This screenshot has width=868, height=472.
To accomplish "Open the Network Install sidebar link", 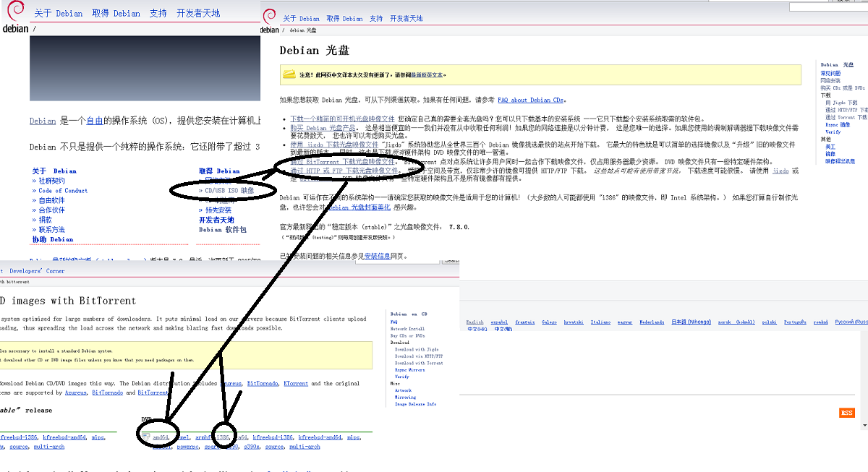I will tap(407, 328).
